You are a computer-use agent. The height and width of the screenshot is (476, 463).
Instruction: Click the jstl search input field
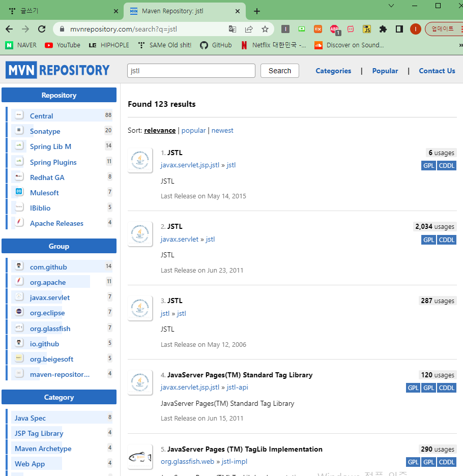point(191,71)
